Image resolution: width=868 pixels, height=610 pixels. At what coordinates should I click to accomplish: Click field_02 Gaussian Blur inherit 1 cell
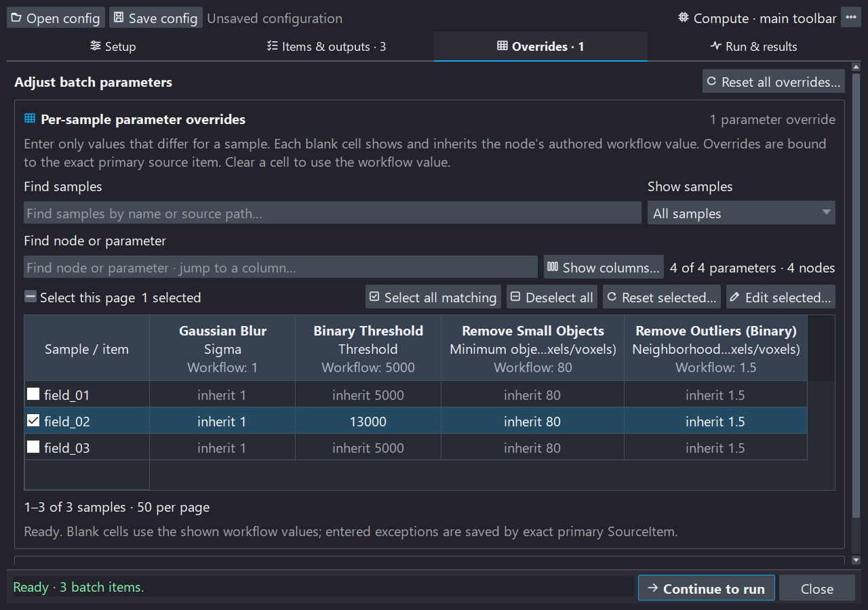tap(222, 421)
